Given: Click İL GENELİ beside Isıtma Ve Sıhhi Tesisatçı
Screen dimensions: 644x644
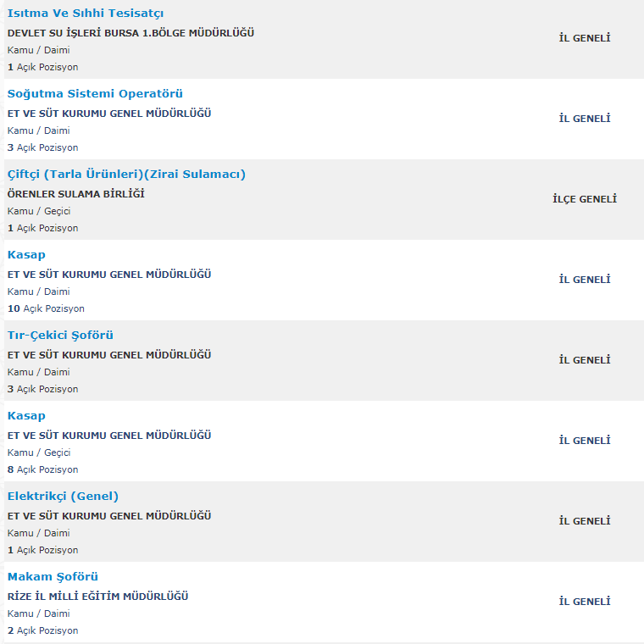Looking at the screenshot, I should pos(585,38).
